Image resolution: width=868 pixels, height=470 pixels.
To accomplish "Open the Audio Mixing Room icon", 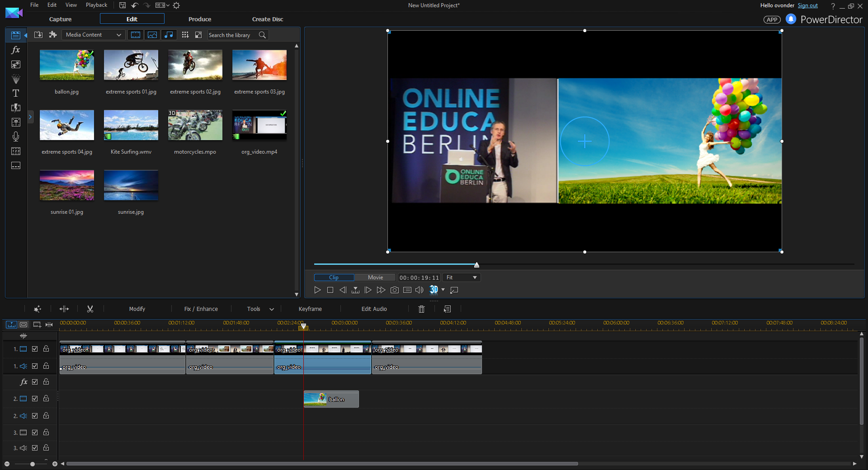I will click(x=16, y=122).
